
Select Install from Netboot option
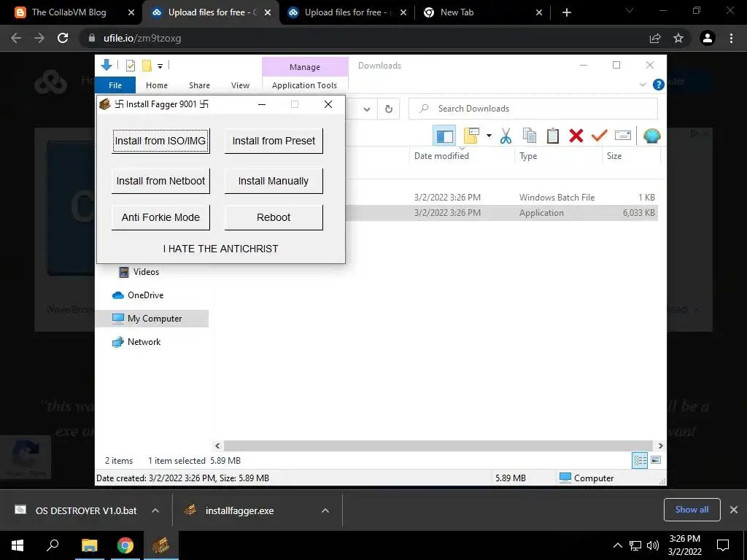[x=160, y=181]
